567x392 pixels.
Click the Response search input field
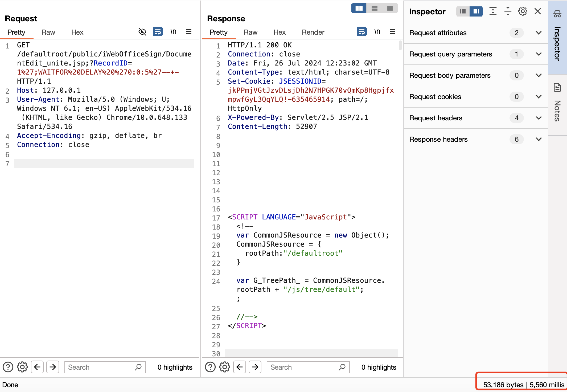tap(308, 367)
